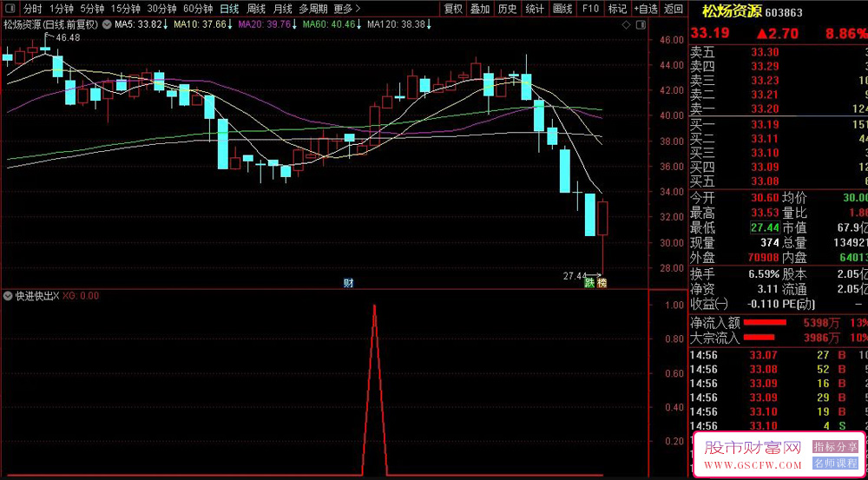Open F10 company info
The height and width of the screenshot is (480, 868).
tap(590, 9)
